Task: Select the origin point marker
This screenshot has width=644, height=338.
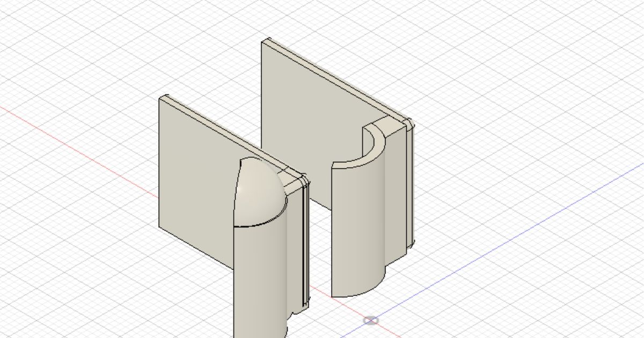Action: pos(372,320)
